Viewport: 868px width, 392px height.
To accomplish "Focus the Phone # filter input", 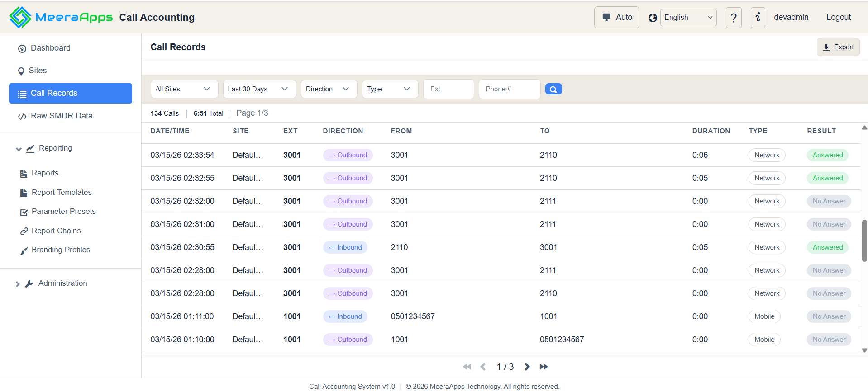I will pyautogui.click(x=510, y=89).
